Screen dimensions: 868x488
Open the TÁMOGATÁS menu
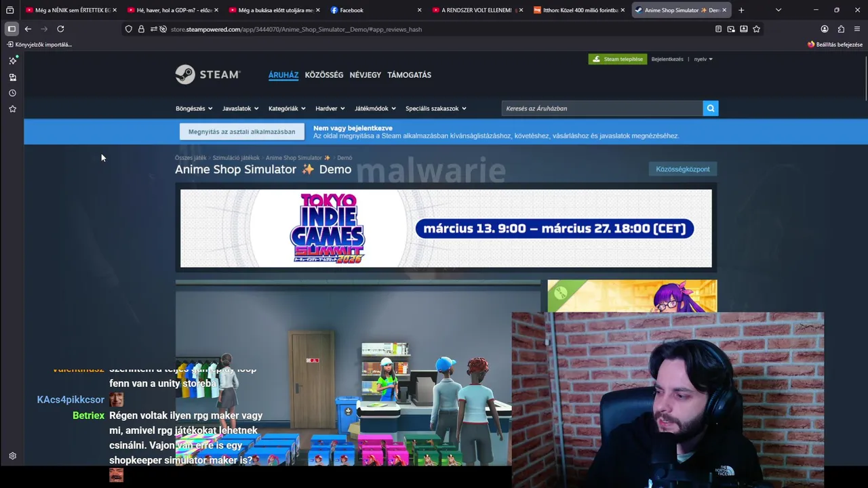pos(409,75)
